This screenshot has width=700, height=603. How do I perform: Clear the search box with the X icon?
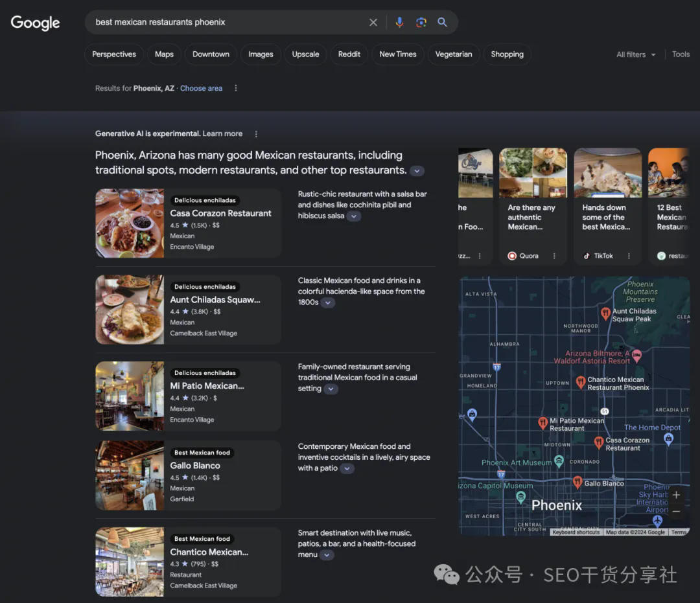(x=373, y=22)
